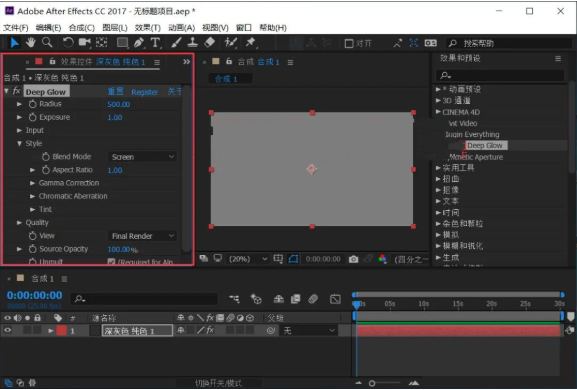
Task: Expand Gamma Correction group
Action: pyautogui.click(x=32, y=183)
